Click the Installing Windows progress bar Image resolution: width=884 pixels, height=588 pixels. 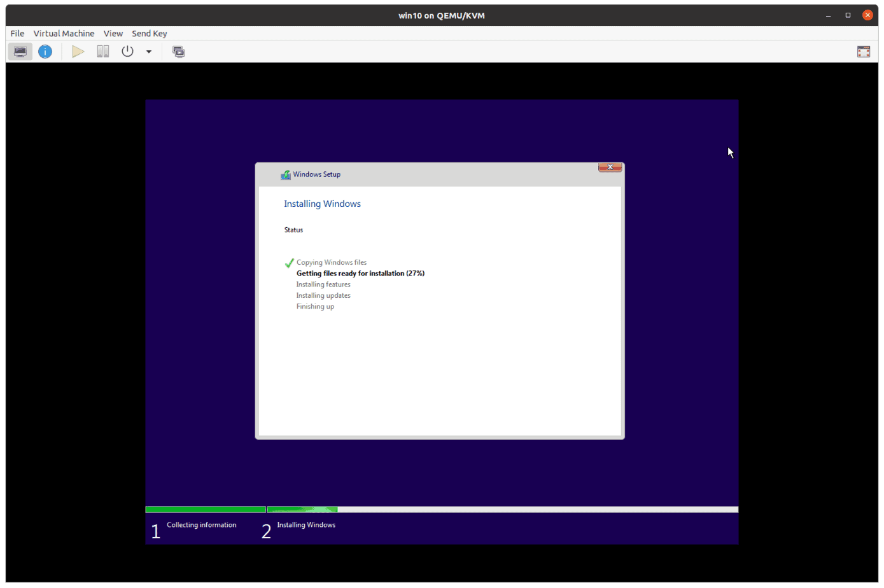tap(503, 510)
